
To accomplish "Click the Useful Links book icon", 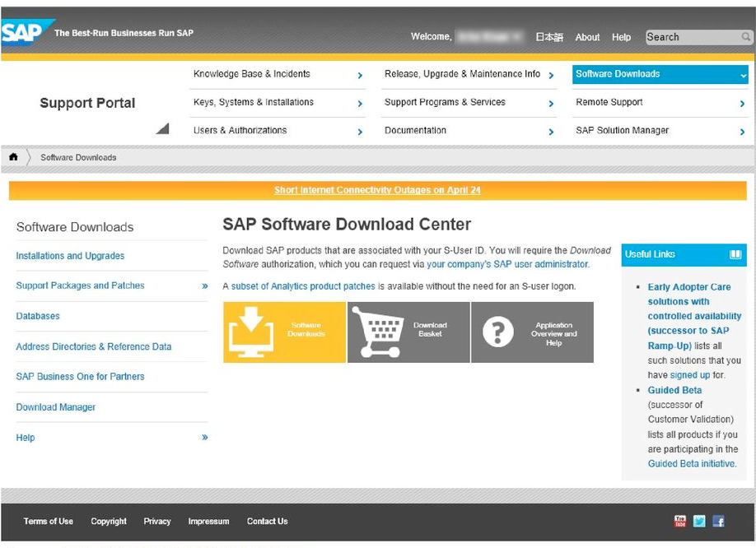I will (x=735, y=254).
